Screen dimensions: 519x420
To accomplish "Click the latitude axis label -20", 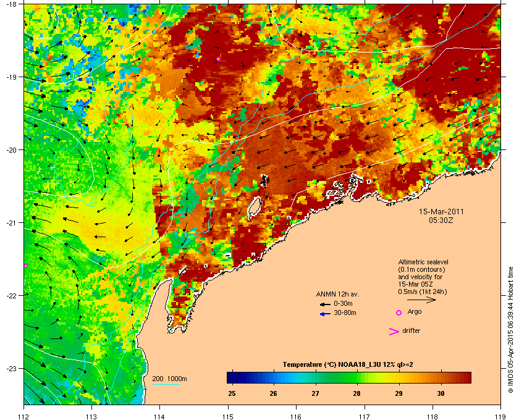I will click(11, 150).
